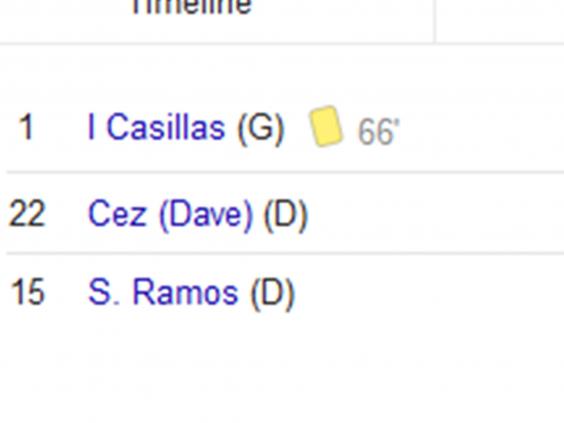Click the (G) goalkeeper position label
The width and height of the screenshot is (564, 423).
tap(261, 128)
